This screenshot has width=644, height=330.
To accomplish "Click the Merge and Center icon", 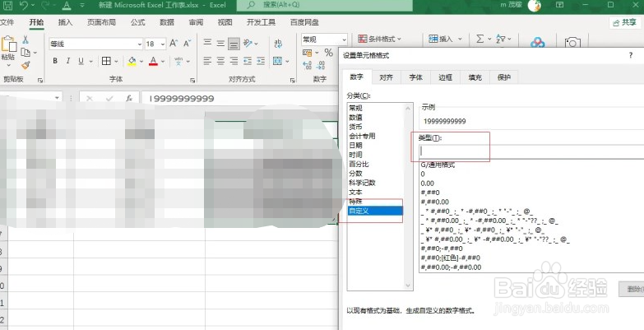I will 278,61.
